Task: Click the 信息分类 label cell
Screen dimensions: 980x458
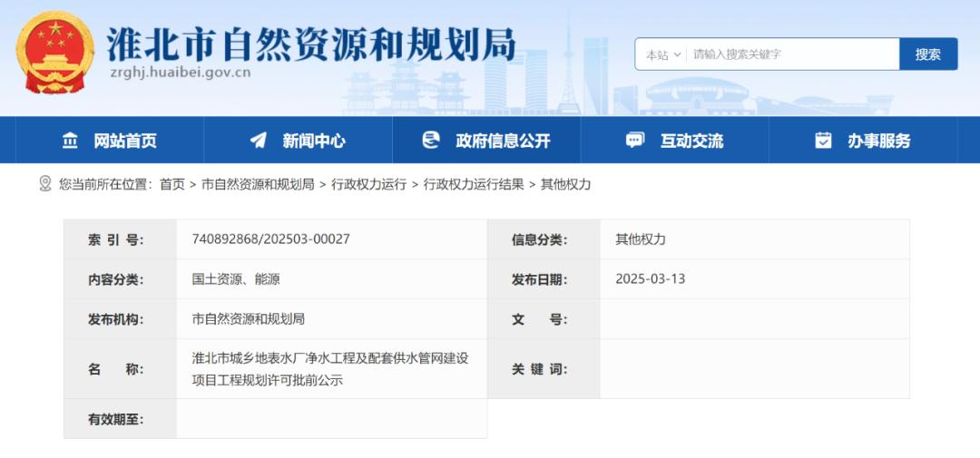Action: tap(544, 239)
